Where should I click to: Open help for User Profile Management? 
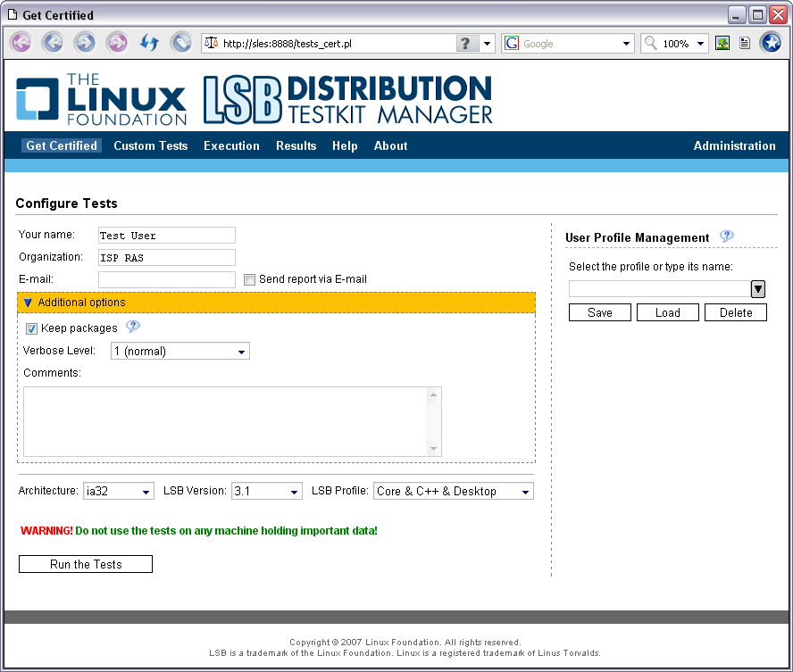click(727, 236)
